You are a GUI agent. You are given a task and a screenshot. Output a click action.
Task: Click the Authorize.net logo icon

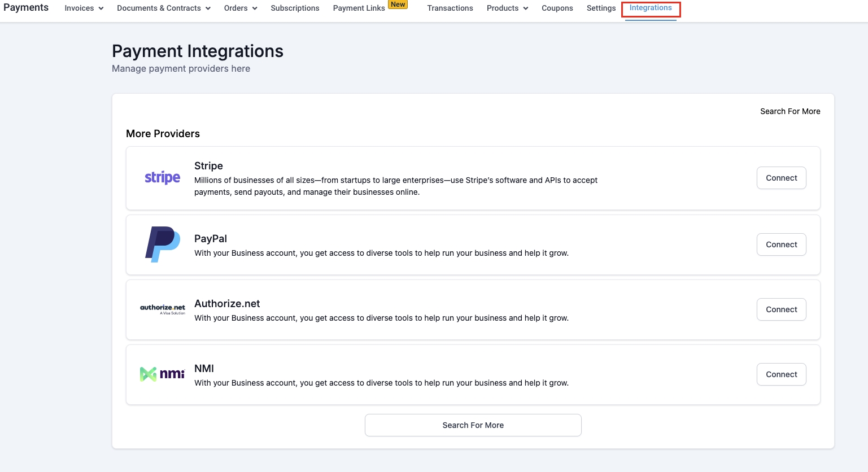[x=162, y=309]
